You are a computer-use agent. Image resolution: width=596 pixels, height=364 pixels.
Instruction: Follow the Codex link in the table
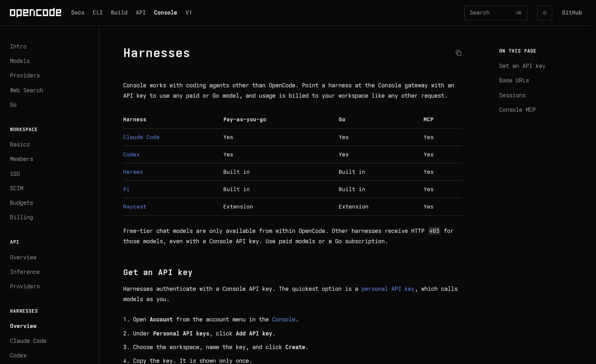[x=131, y=154]
